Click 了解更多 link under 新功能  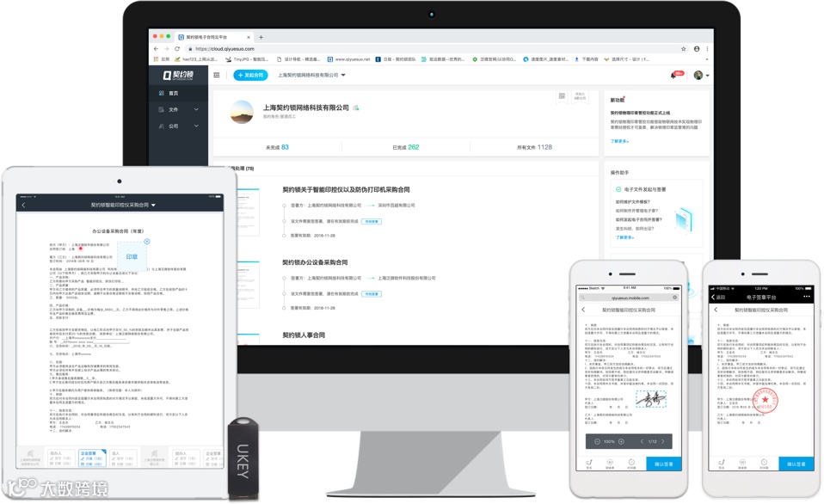tap(619, 141)
